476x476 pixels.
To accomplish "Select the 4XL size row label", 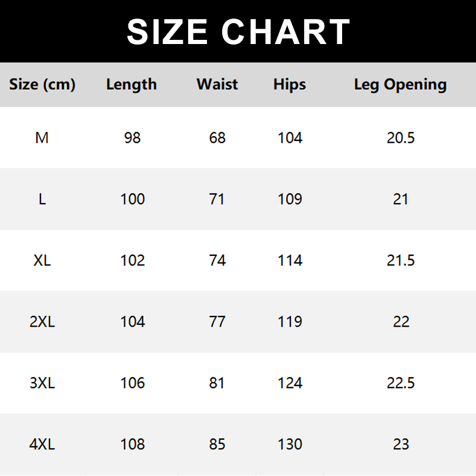I will [x=42, y=444].
